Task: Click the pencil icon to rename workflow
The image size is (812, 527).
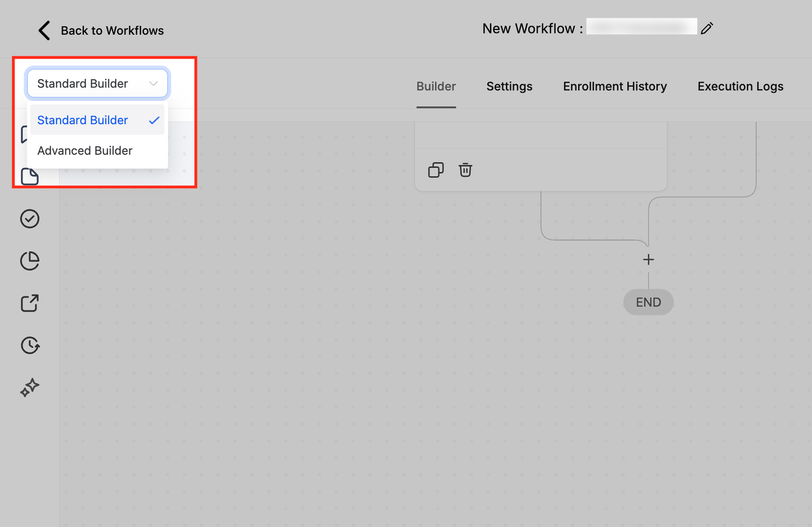Action: pos(706,28)
